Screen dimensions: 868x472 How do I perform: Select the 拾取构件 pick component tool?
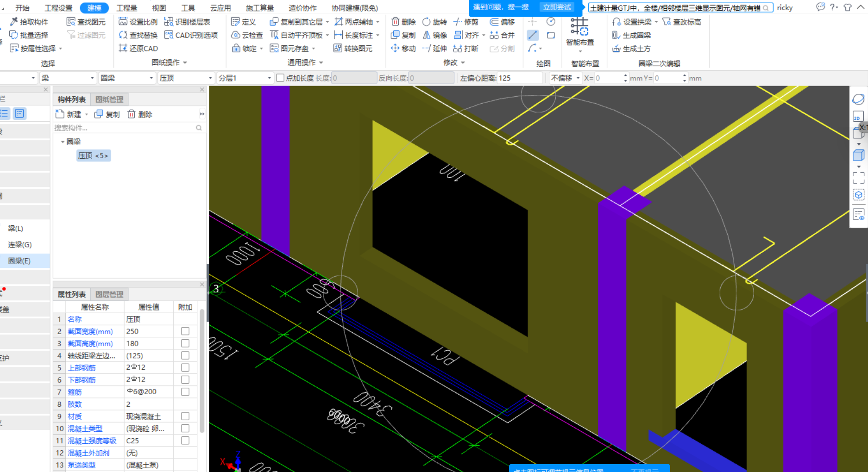(29, 22)
